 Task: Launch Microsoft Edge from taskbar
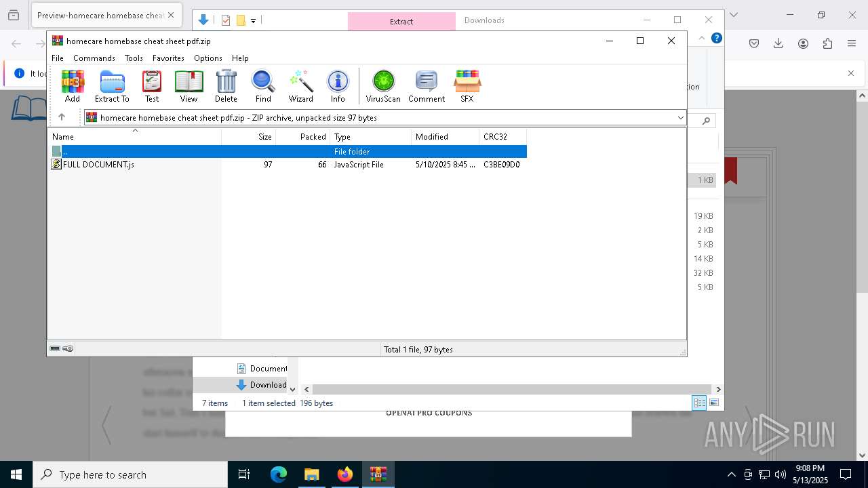point(279,474)
